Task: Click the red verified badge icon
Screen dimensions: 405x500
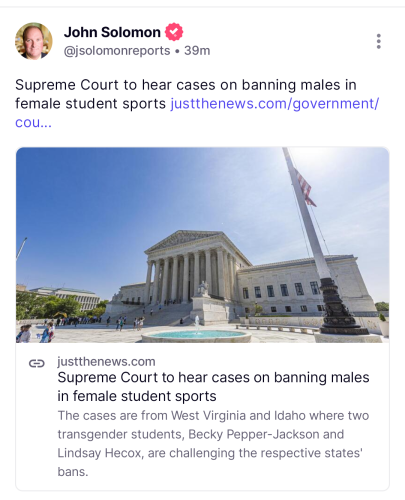Action: (174, 32)
